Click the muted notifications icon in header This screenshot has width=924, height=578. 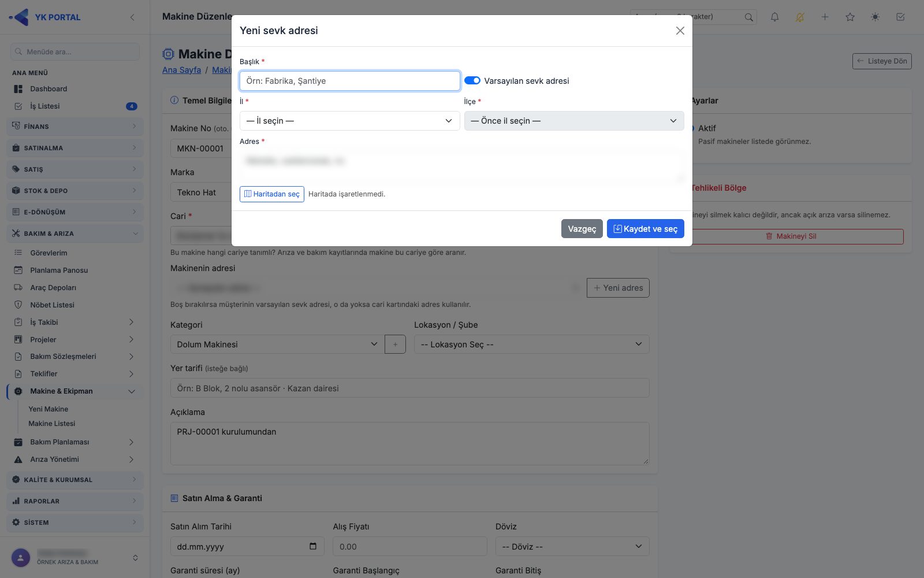800,17
